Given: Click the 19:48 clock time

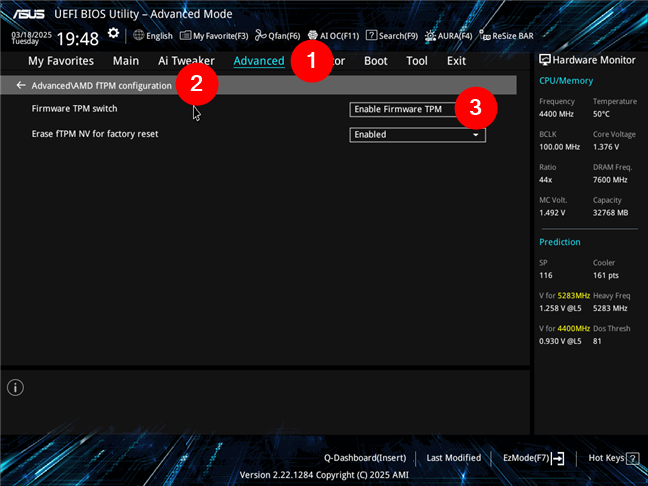Looking at the screenshot, I should [78, 39].
